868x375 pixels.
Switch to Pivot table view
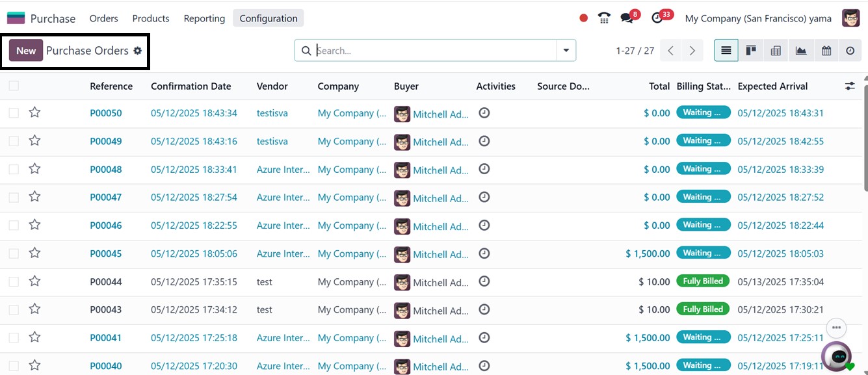tap(776, 51)
